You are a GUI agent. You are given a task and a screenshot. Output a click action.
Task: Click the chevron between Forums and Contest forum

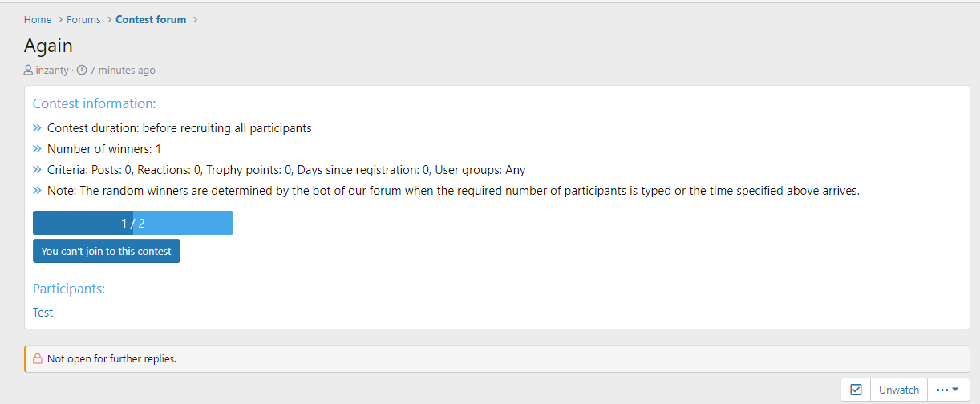tap(109, 20)
